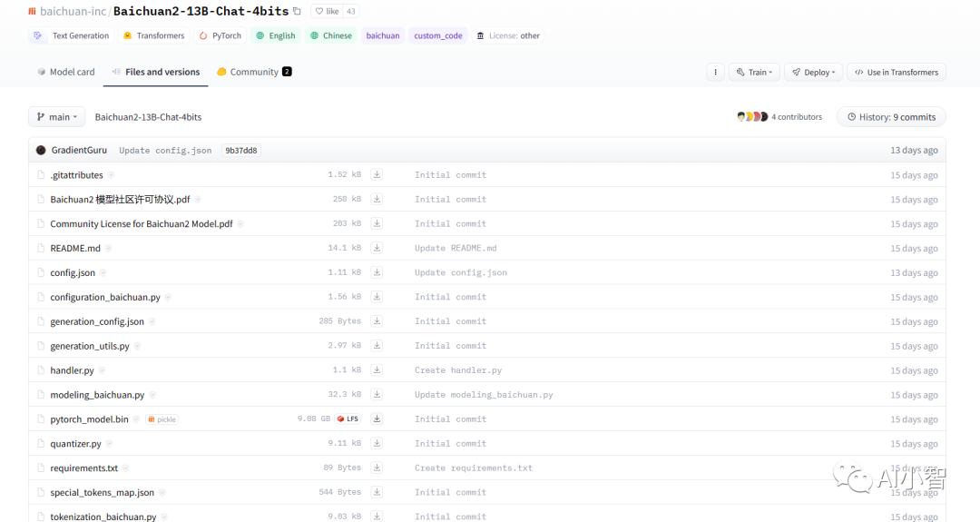Open the Create handler.py commit message
The width and height of the screenshot is (980, 522).
click(458, 370)
